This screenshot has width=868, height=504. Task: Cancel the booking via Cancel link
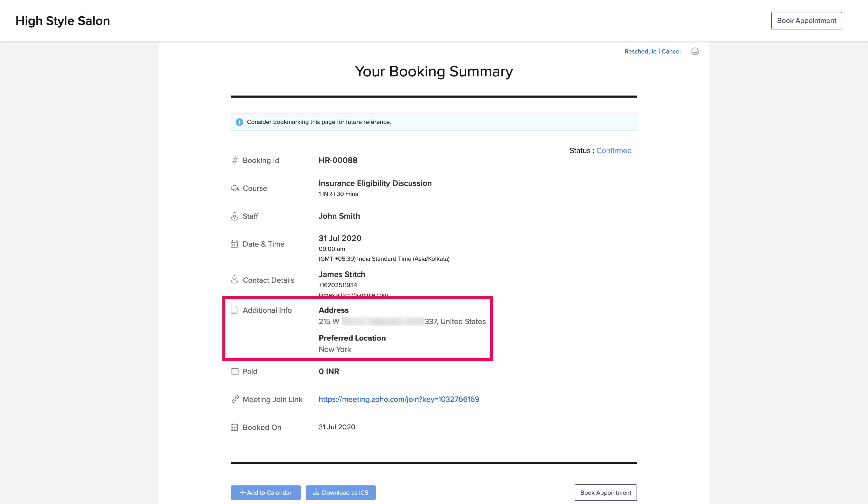(671, 52)
